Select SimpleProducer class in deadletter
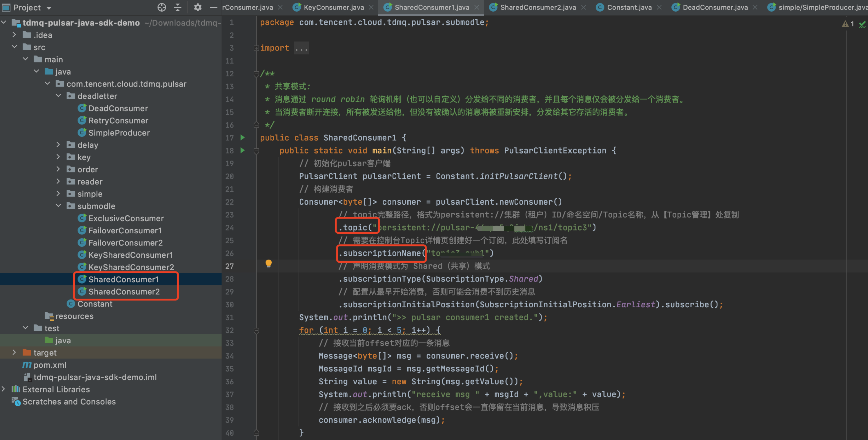This screenshot has width=868, height=440. 119,133
